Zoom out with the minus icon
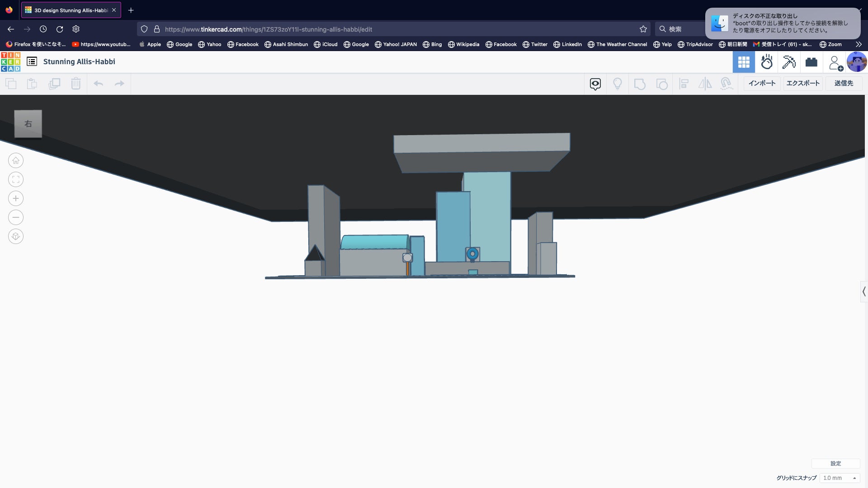This screenshot has height=488, width=868. tap(16, 217)
